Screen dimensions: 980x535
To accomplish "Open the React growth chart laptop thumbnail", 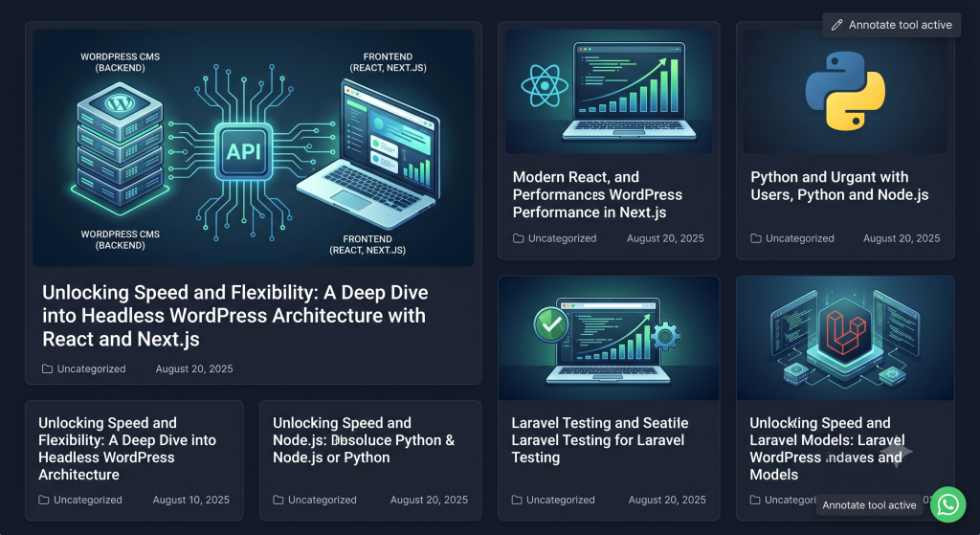I will (609, 91).
